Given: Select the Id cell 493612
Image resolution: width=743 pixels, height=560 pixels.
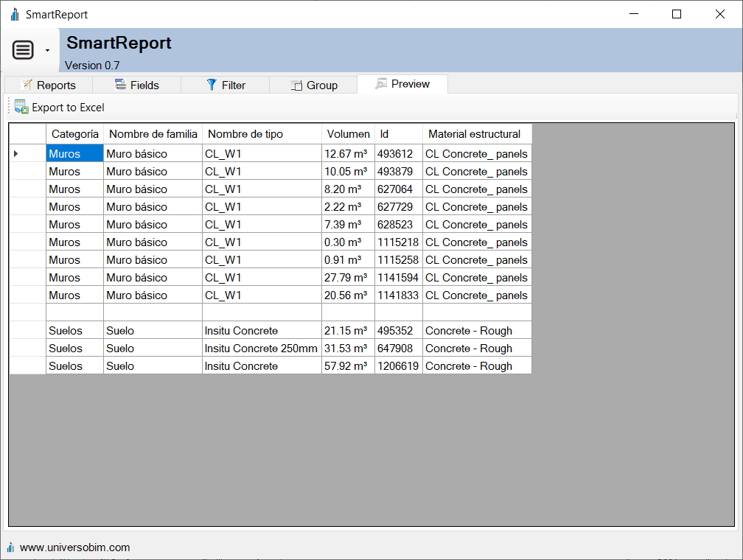Looking at the screenshot, I should 399,153.
